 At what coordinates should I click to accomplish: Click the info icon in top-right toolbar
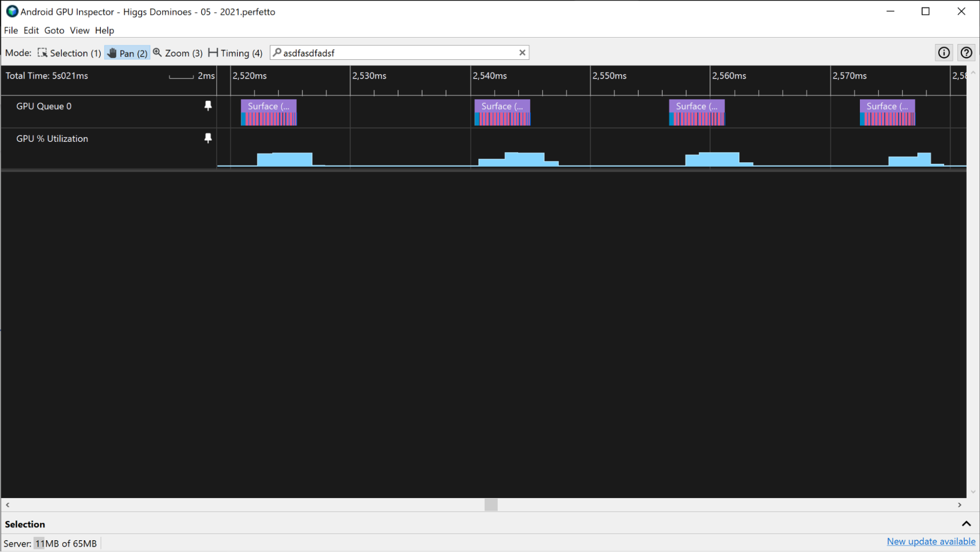pos(944,53)
